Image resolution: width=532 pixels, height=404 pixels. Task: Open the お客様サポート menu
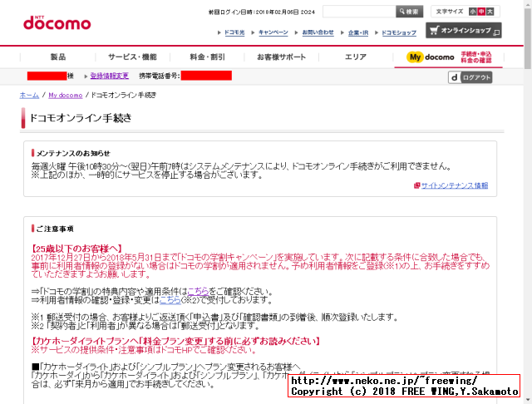coord(281,57)
